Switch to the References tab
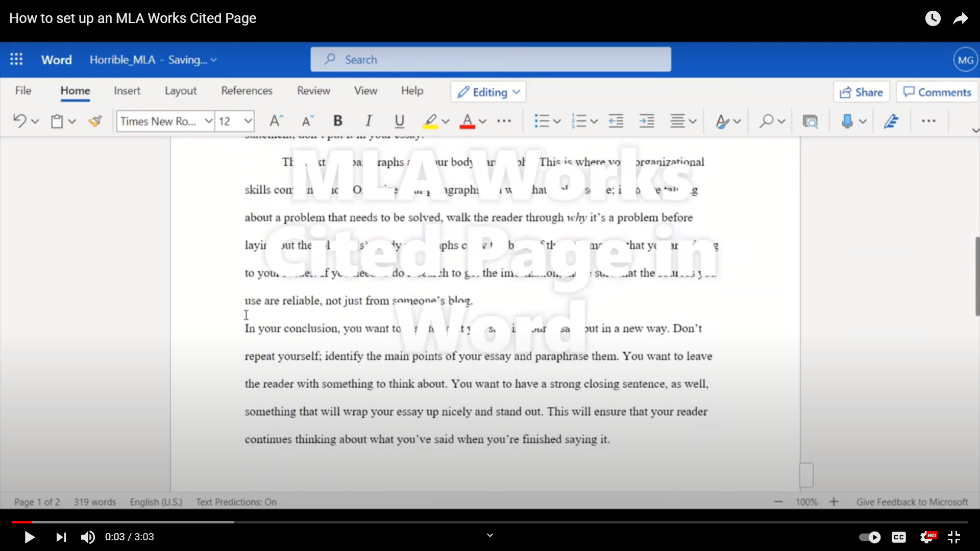 [247, 91]
